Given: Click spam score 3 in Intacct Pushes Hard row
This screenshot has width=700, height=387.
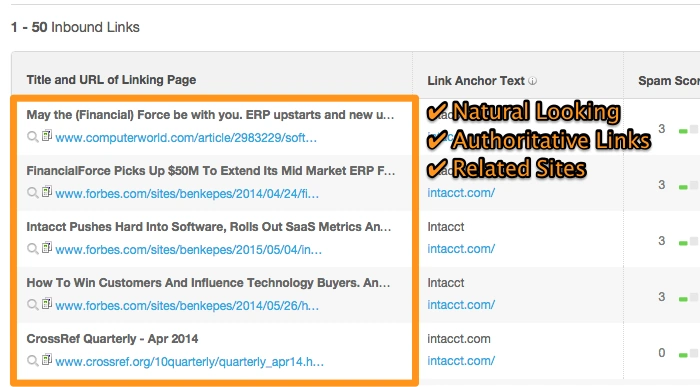Looking at the screenshot, I should (x=662, y=241).
